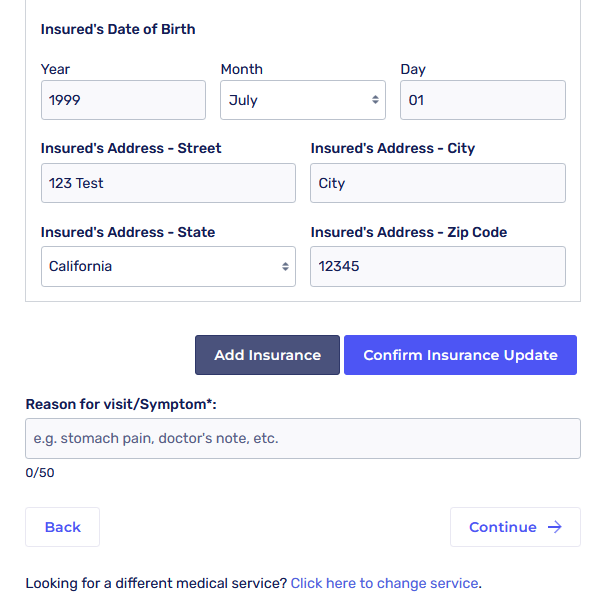The height and width of the screenshot is (614, 611).
Task: Click the 'Insured's Address - State' label
Action: tap(128, 232)
